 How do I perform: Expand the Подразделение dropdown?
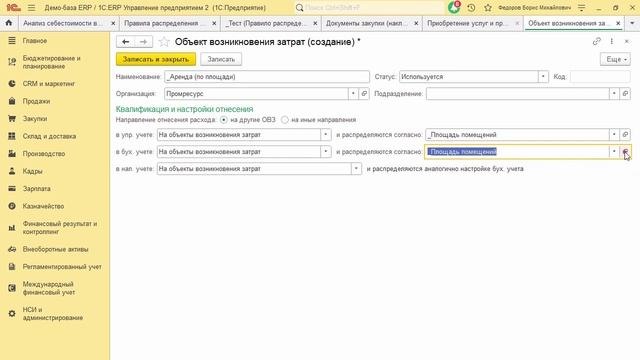pyautogui.click(x=614, y=93)
